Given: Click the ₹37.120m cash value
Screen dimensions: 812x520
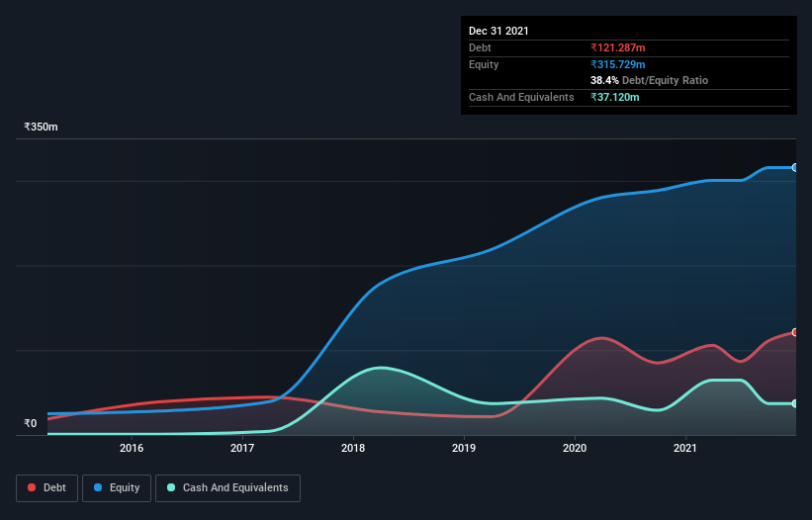Looking at the screenshot, I should coord(615,97).
